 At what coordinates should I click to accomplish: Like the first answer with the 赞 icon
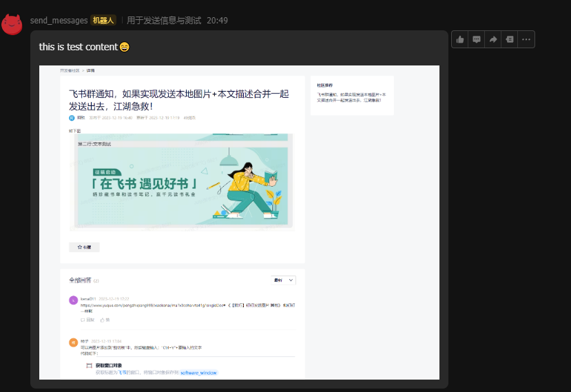[105, 320]
